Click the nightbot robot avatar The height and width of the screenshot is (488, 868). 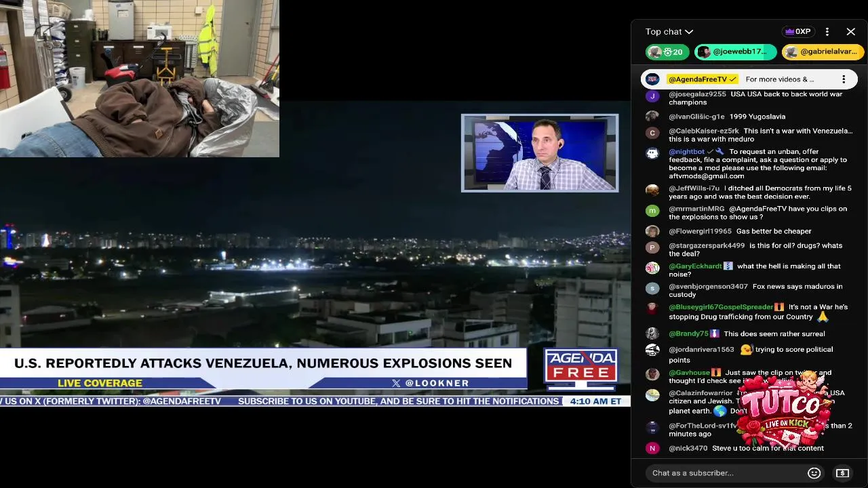[x=652, y=153]
